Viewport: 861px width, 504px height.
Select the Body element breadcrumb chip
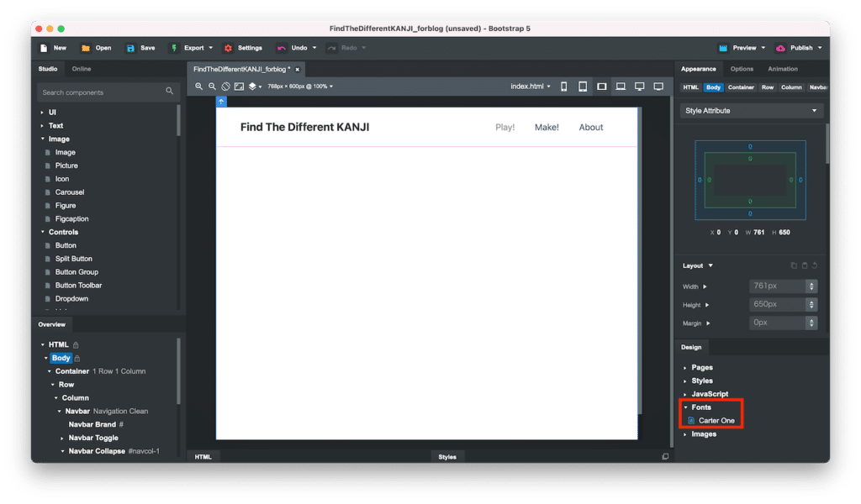click(x=713, y=87)
